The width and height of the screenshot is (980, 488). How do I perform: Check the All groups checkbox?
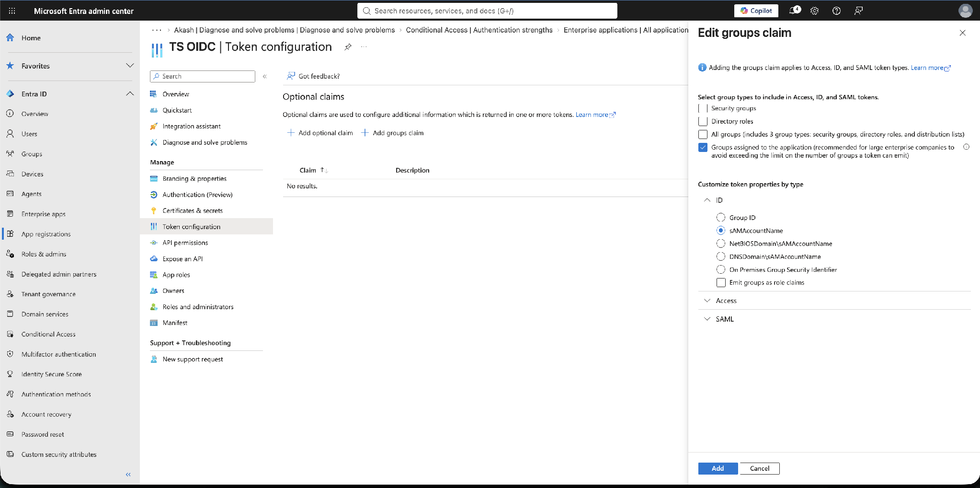click(x=703, y=134)
